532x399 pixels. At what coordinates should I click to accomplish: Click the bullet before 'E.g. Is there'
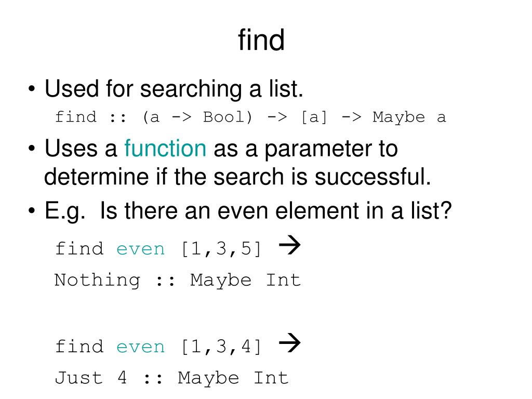32,211
